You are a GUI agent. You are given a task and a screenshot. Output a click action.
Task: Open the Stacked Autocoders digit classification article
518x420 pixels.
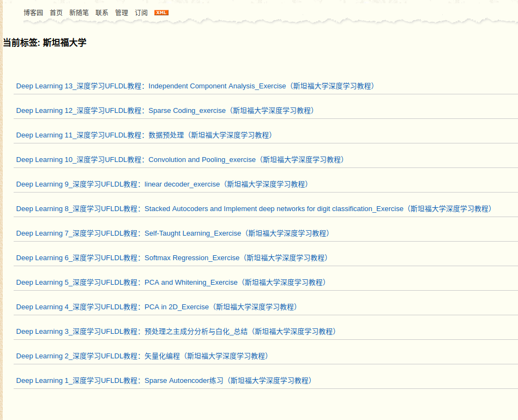254,208
